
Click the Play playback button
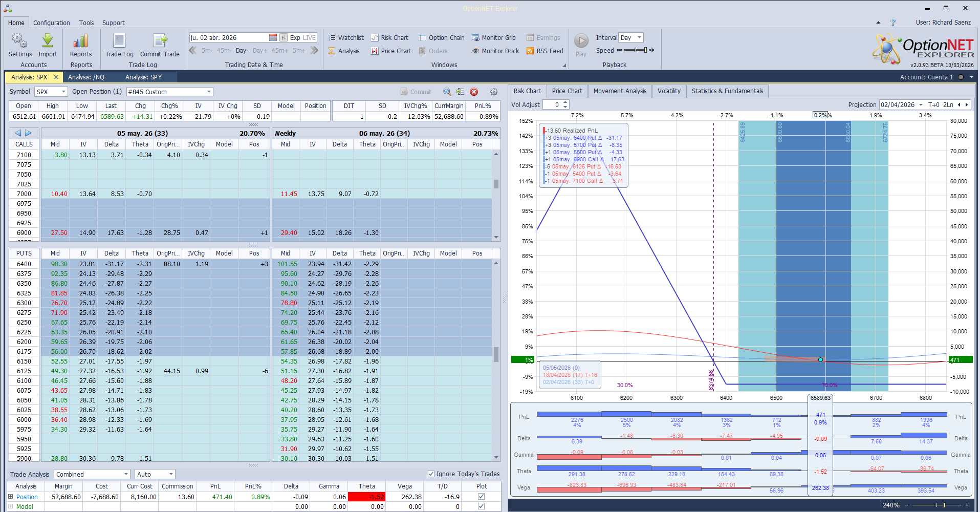coord(581,41)
